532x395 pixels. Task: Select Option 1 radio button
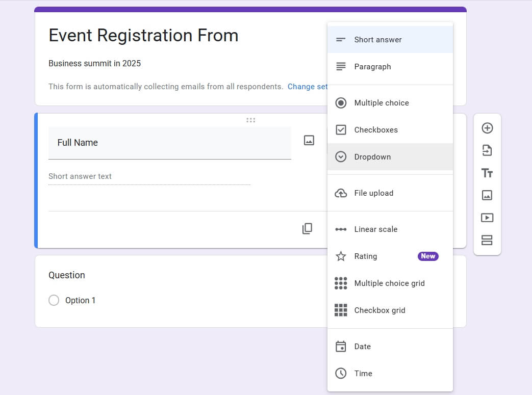(x=54, y=300)
